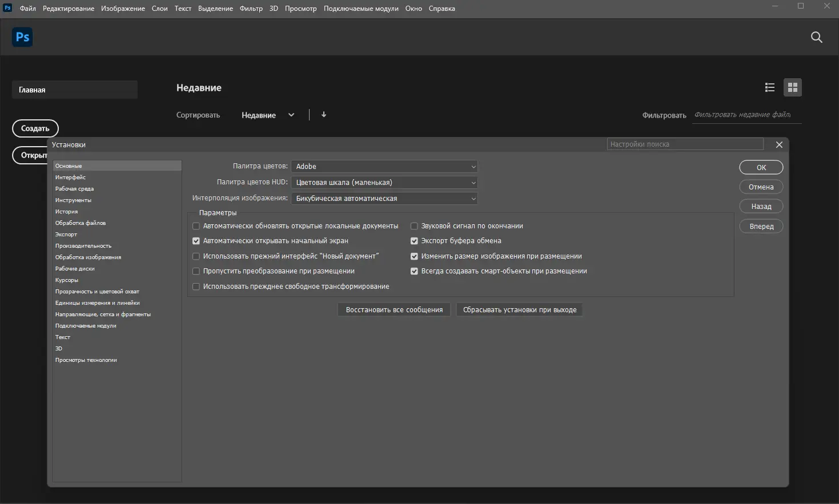Screen dimensions: 839x504
Task: Select Просмотры технологии category
Action: coord(117,360)
